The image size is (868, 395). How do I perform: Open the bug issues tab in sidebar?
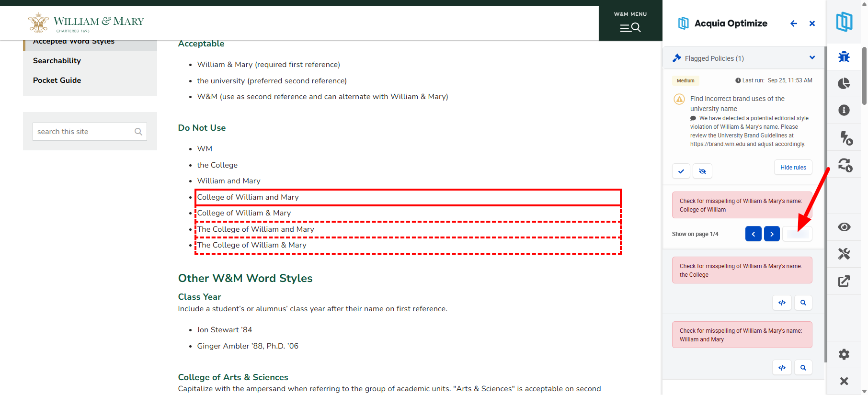(844, 57)
